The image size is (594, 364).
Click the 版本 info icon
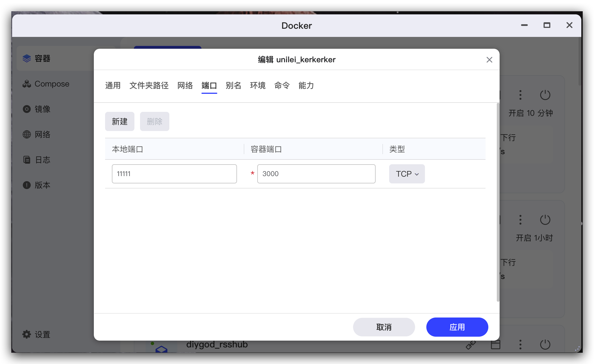[x=27, y=185]
